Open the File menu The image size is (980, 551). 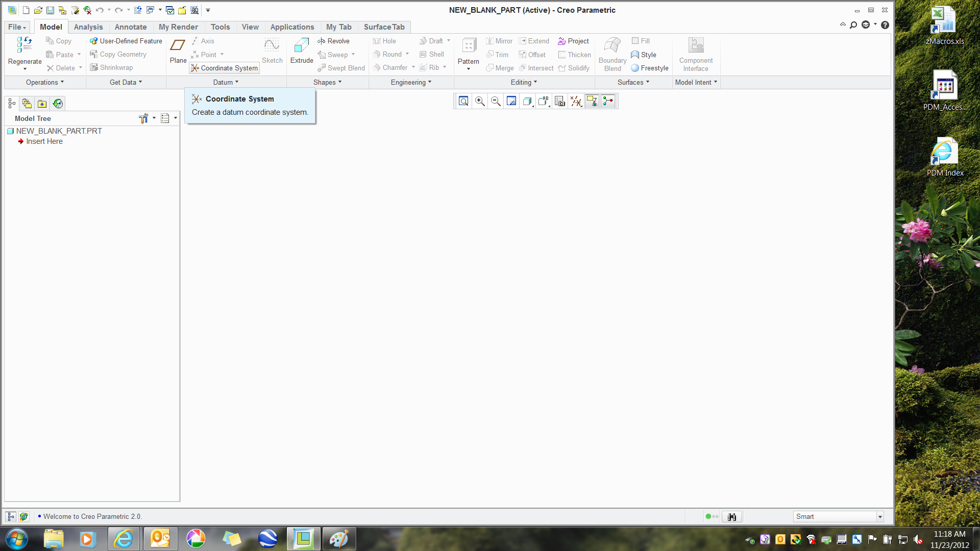(x=17, y=27)
